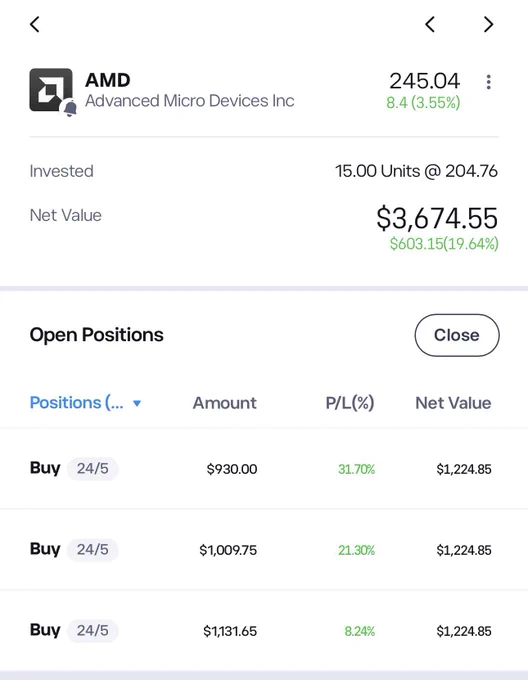Tap the price alert bell icon
This screenshot has height=680, width=528.
[x=70, y=108]
